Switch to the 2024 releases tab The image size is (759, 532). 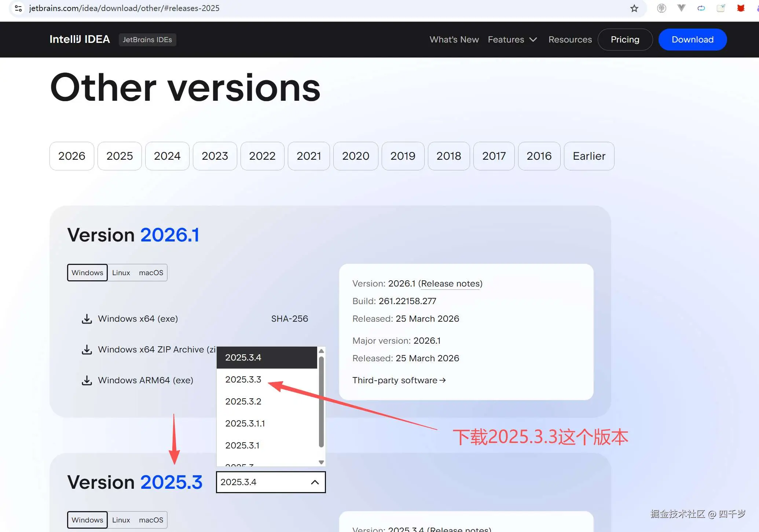(x=167, y=156)
